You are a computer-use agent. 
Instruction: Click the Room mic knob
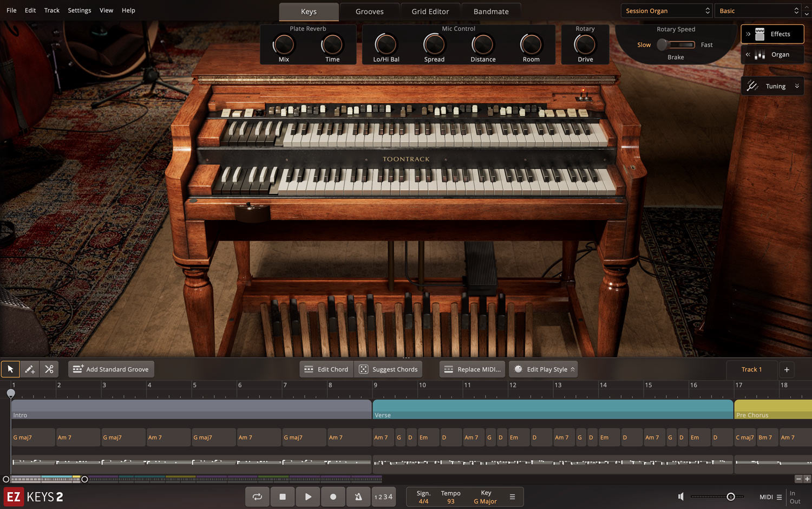(x=531, y=44)
